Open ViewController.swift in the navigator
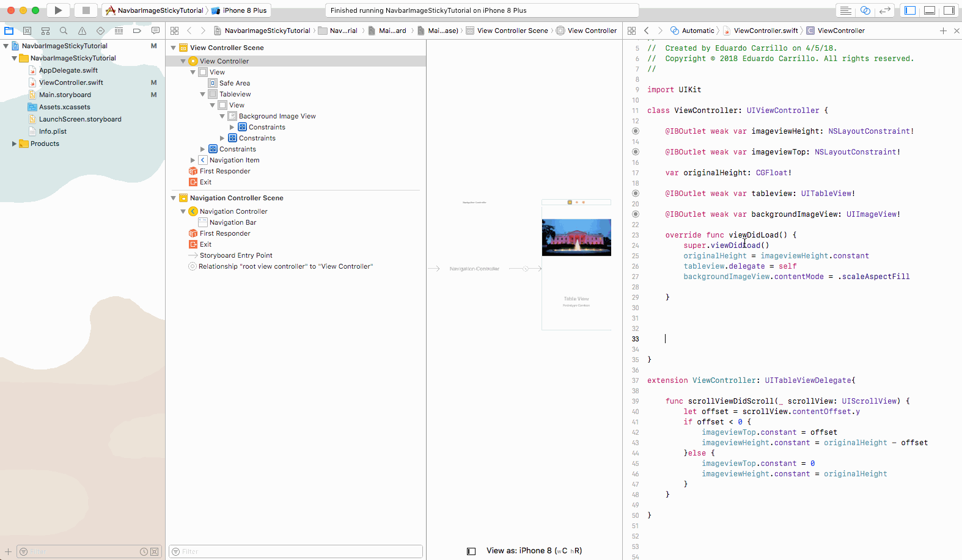 click(71, 82)
